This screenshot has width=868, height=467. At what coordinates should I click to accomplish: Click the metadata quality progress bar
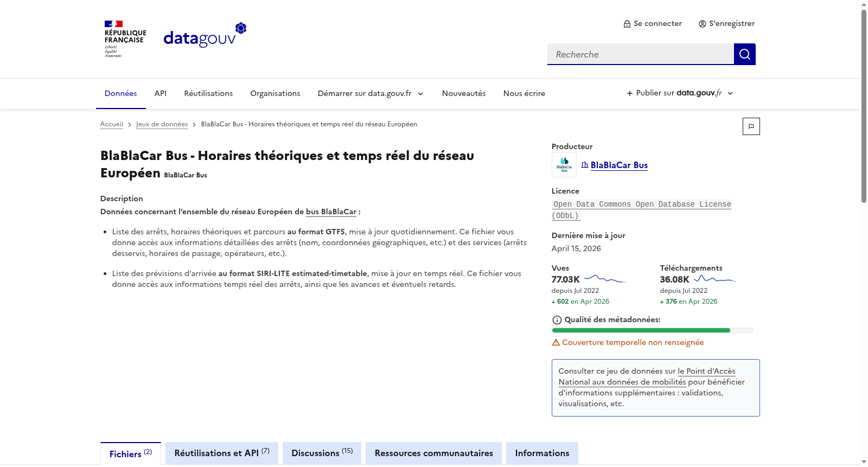653,330
